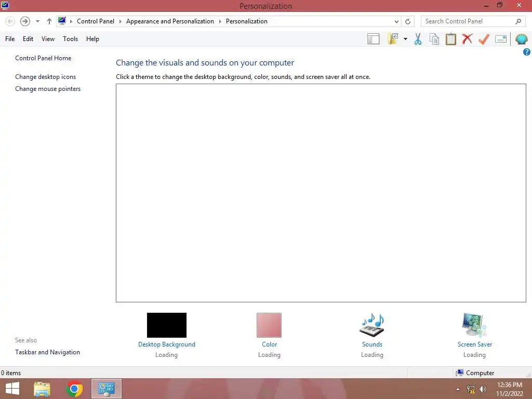Open the Sounds link

(372, 344)
